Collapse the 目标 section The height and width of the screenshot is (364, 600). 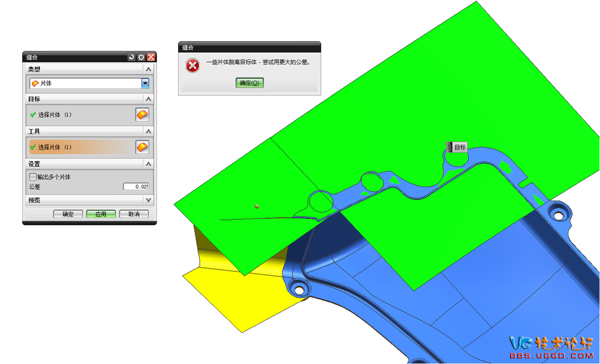[x=148, y=99]
